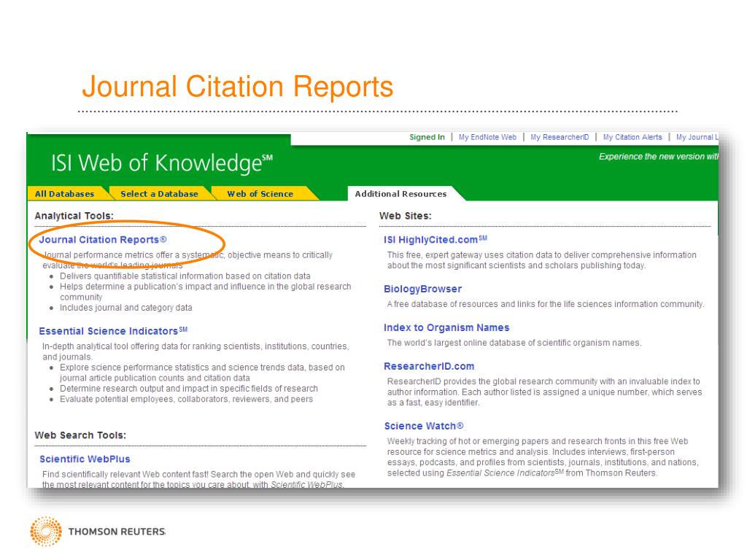Open My ResearcherID header link
This screenshot has width=747, height=560.
pos(560,137)
